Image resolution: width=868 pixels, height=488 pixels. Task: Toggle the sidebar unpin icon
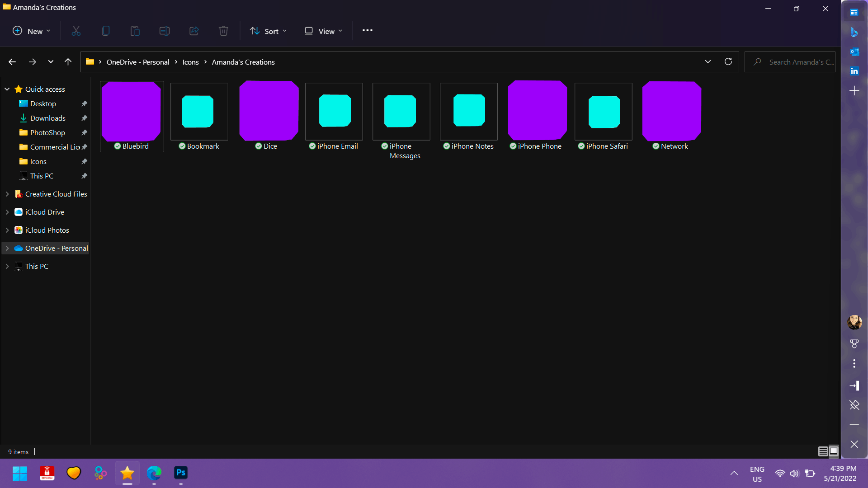click(x=854, y=405)
